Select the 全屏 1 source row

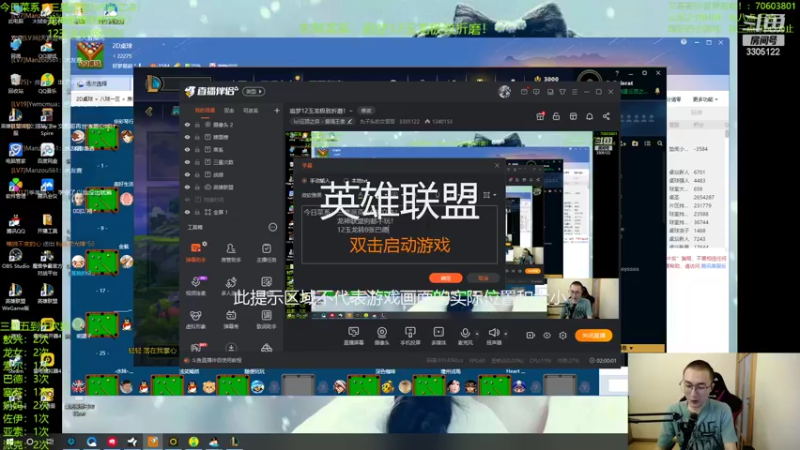(x=233, y=212)
